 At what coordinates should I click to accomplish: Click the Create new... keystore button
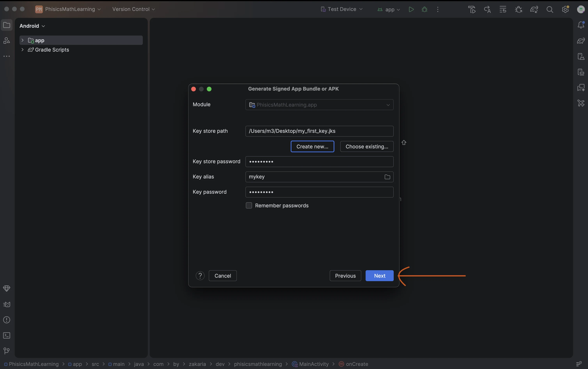[312, 146]
